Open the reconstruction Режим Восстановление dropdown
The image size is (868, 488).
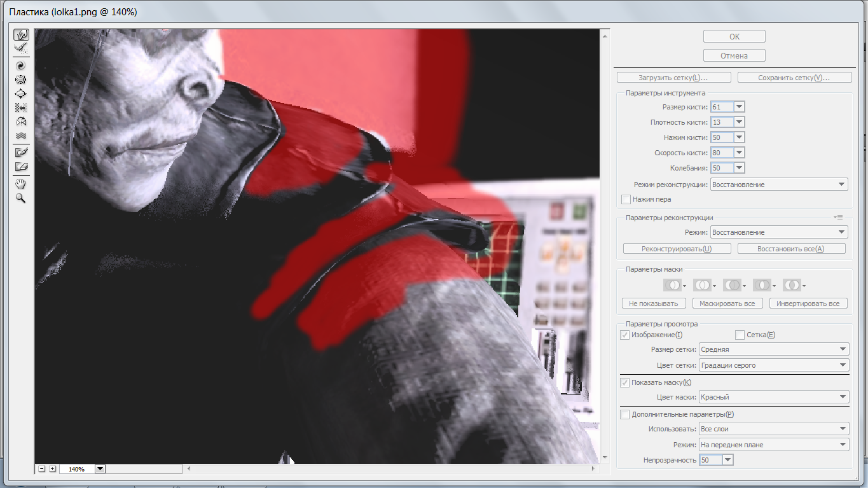[779, 232]
